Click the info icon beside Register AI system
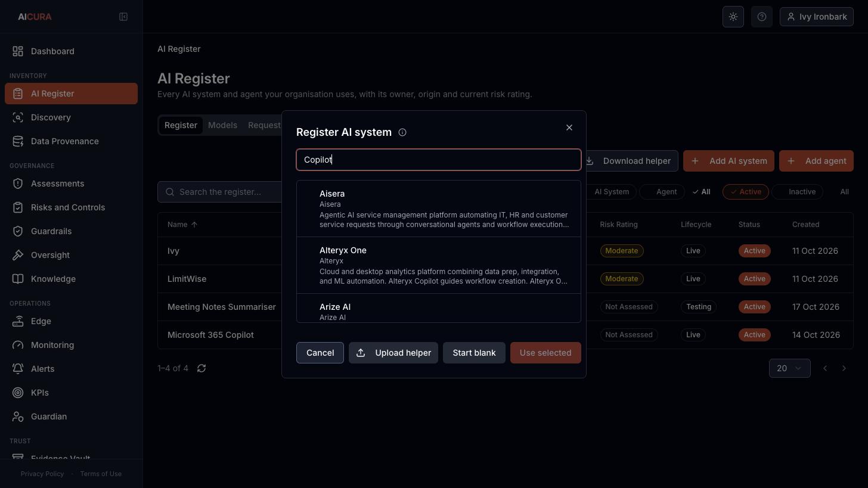Image resolution: width=868 pixels, height=488 pixels. (402, 132)
